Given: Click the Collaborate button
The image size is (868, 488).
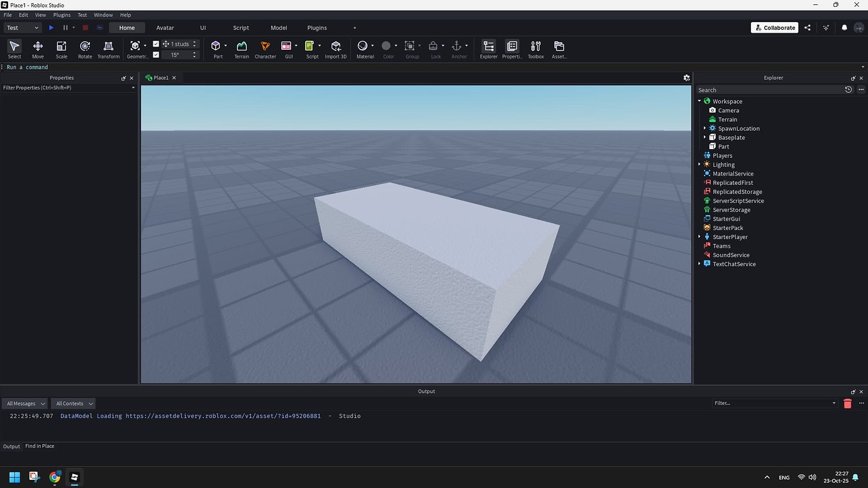Looking at the screenshot, I should point(775,28).
